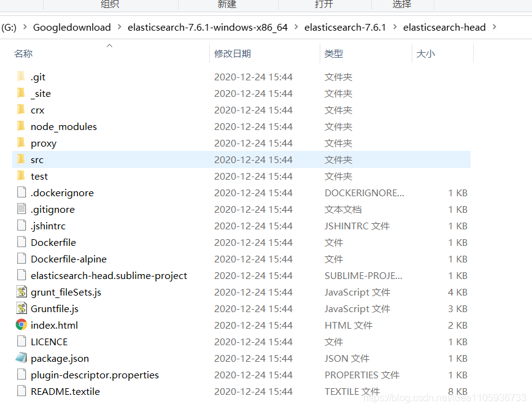
Task: Select the grunt_fileSets.js script icon
Action: (x=21, y=292)
